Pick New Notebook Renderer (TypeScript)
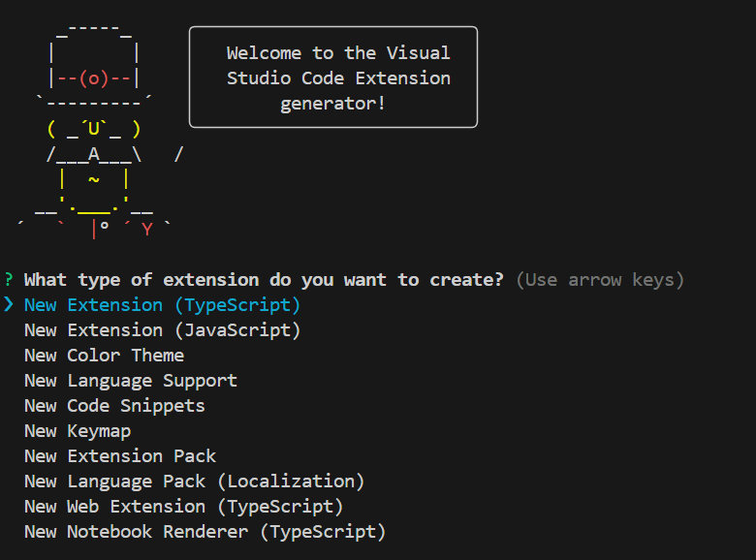 205,532
